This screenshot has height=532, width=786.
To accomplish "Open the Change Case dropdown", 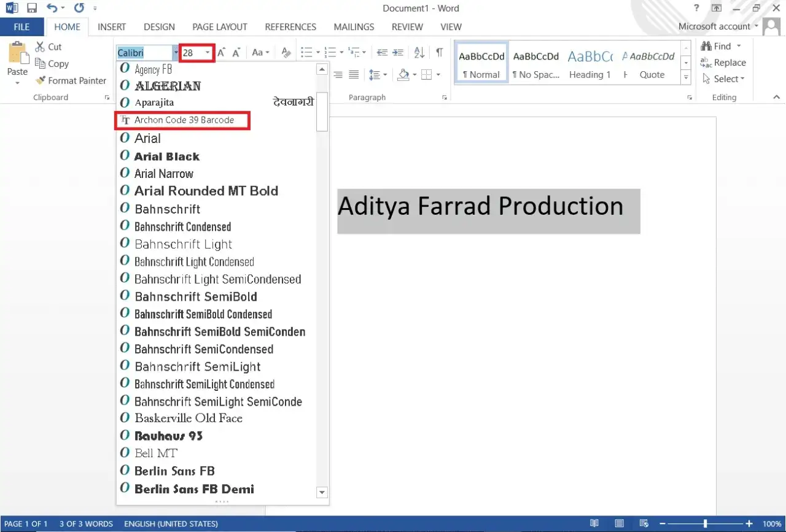I will click(x=260, y=53).
